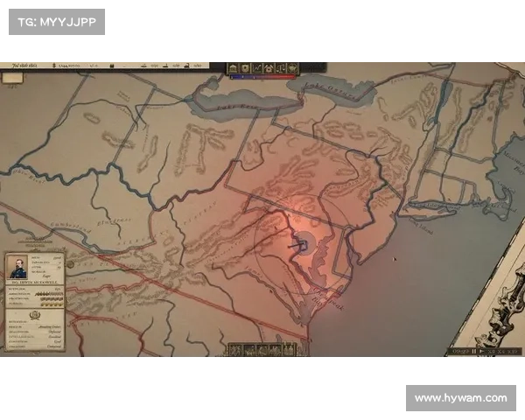Click the round medallion beside the commander panel
The width and height of the screenshot is (525, 420).
click(70, 264)
